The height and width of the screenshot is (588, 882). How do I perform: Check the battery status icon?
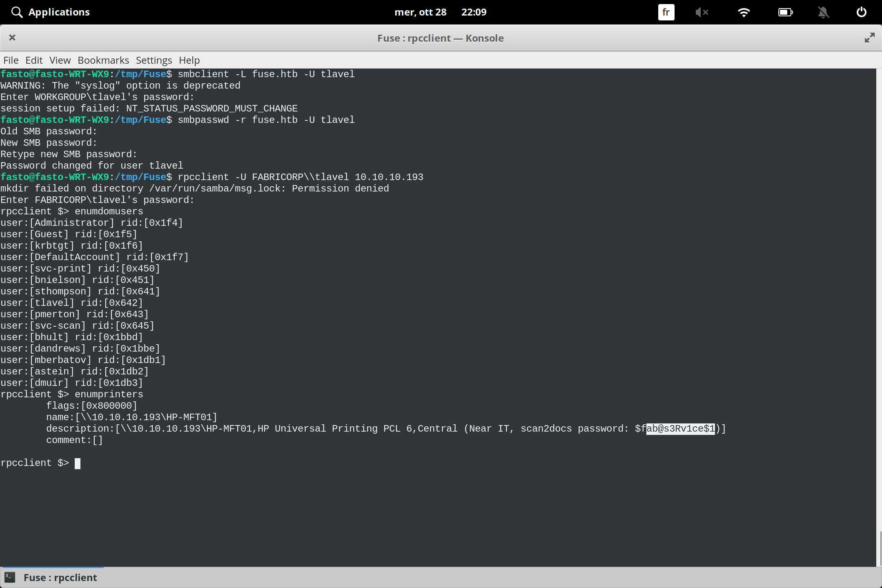point(785,12)
